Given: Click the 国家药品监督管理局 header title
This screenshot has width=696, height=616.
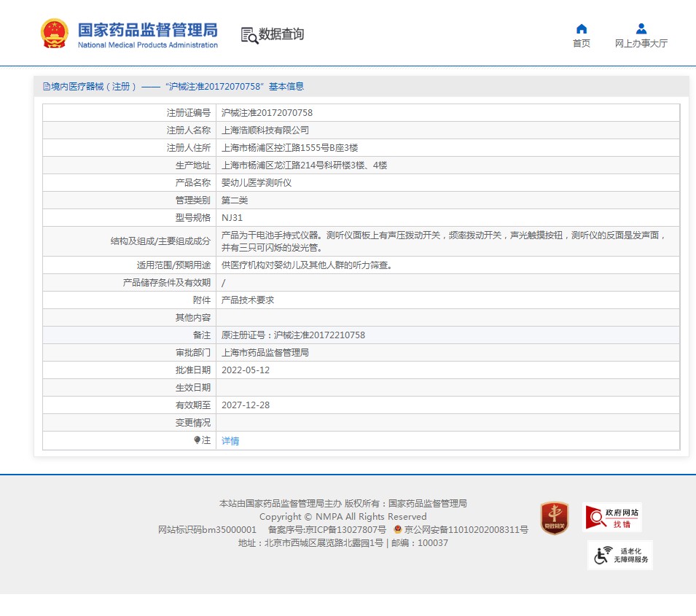Looking at the screenshot, I should tap(148, 30).
